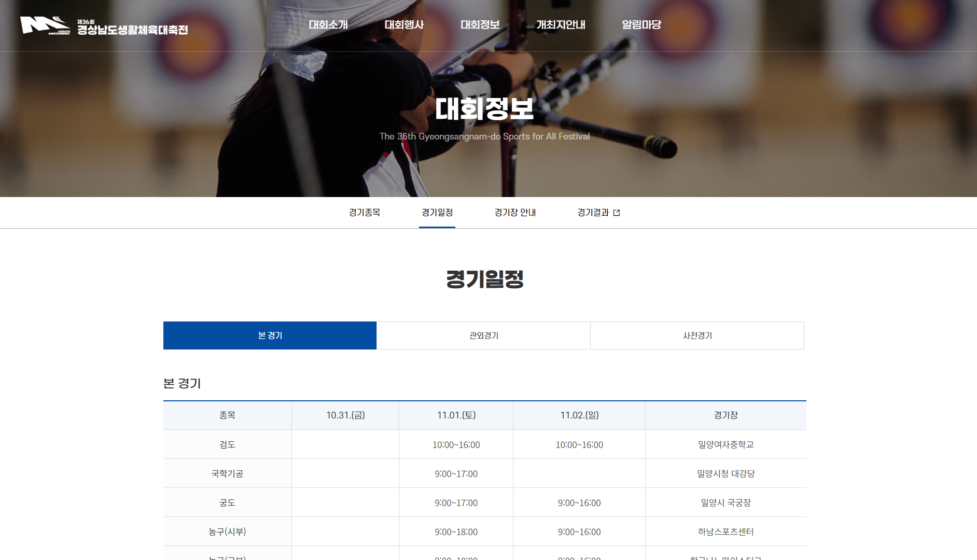Go to the 경기종목 sub-tab
Screen dimensions: 977x560
pos(365,213)
